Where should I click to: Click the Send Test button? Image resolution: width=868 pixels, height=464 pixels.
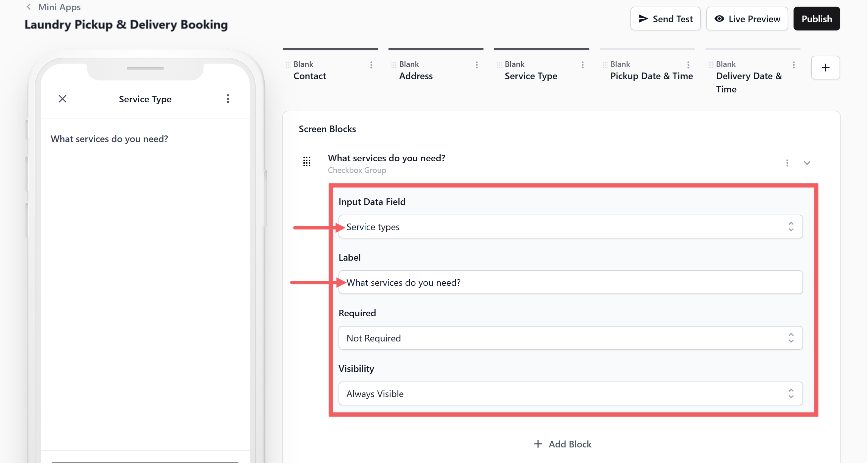(x=665, y=19)
